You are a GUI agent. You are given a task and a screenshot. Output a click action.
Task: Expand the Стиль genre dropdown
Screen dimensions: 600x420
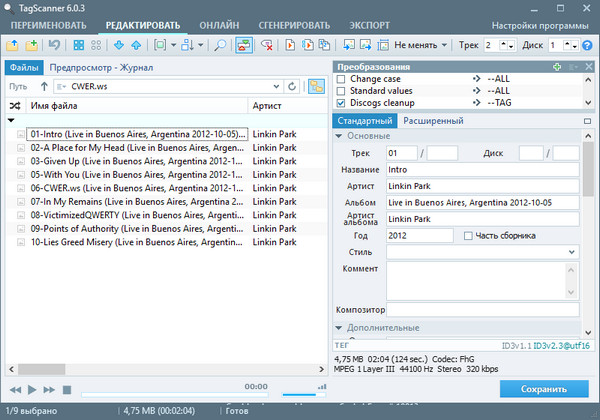pyautogui.click(x=572, y=252)
